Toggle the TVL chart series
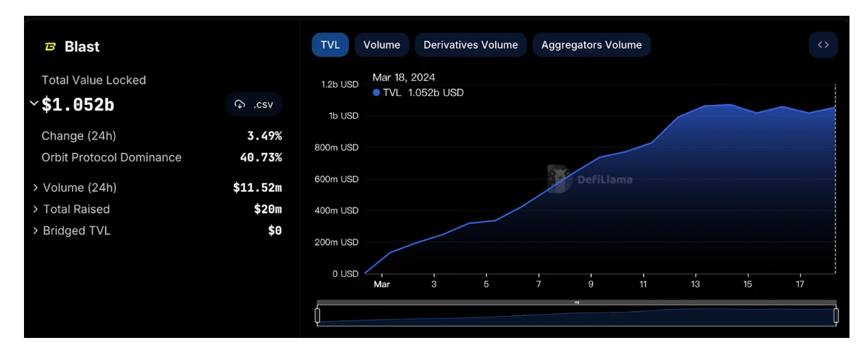The width and height of the screenshot is (868, 351). pos(330,45)
